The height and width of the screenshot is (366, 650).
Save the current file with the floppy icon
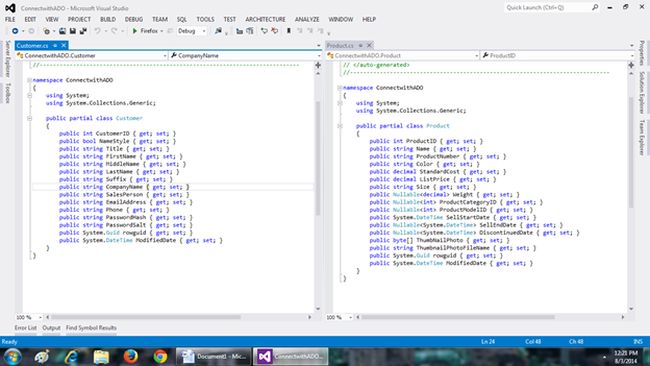pyautogui.click(x=73, y=31)
